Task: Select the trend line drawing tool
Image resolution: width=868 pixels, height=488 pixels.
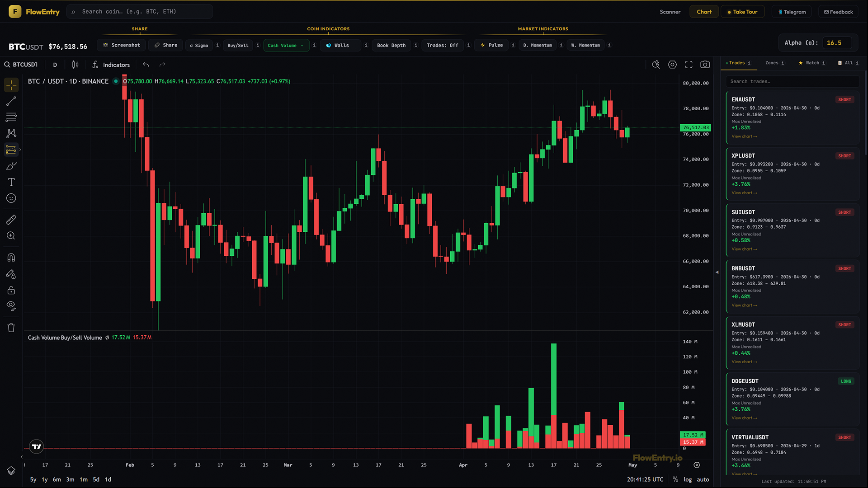Action: (x=11, y=101)
